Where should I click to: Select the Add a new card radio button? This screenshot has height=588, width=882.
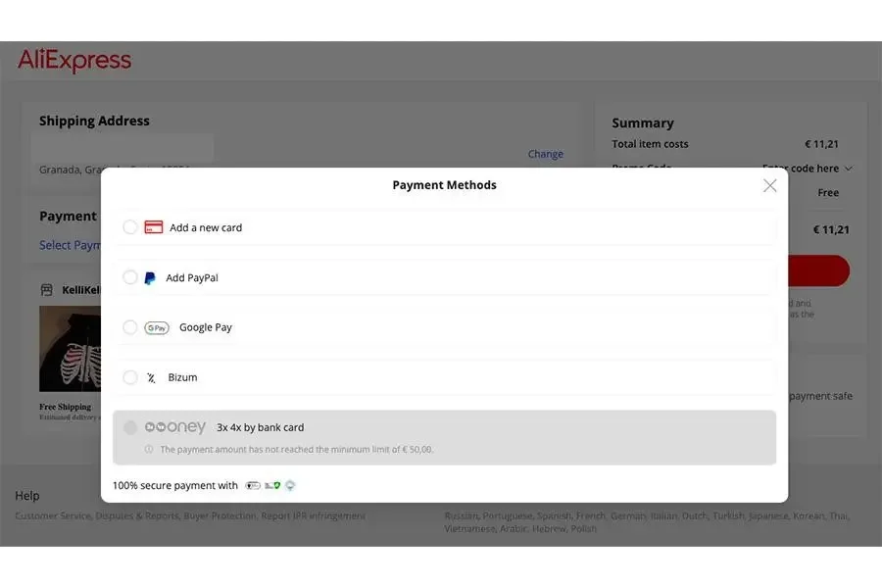coord(129,226)
